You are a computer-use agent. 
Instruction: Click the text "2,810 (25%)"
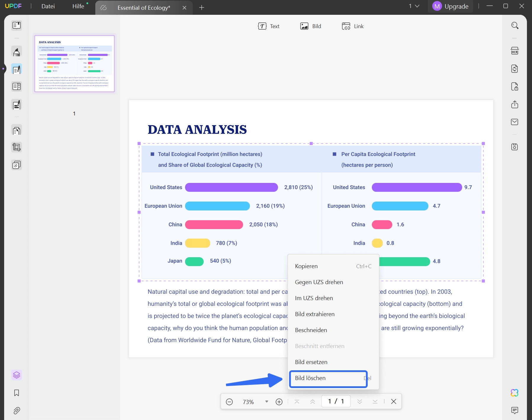(x=298, y=187)
